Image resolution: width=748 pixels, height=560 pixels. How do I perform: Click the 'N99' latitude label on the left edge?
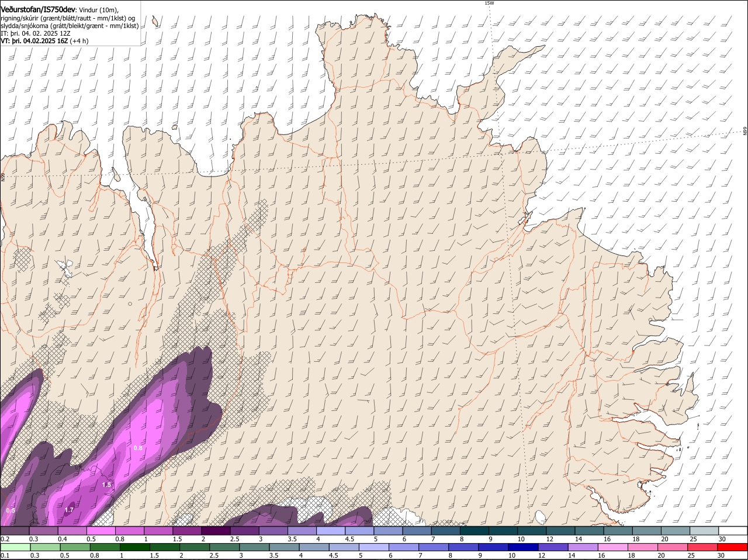click(x=3, y=177)
